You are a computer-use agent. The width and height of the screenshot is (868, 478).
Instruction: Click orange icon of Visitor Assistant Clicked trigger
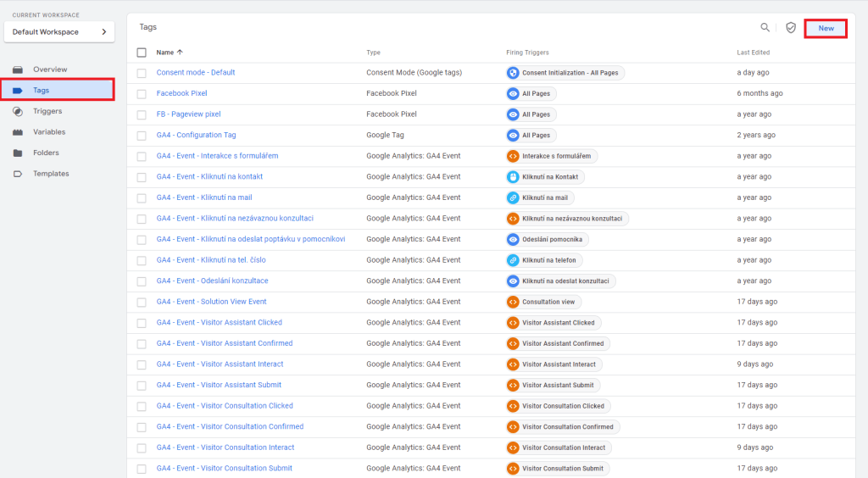(513, 323)
